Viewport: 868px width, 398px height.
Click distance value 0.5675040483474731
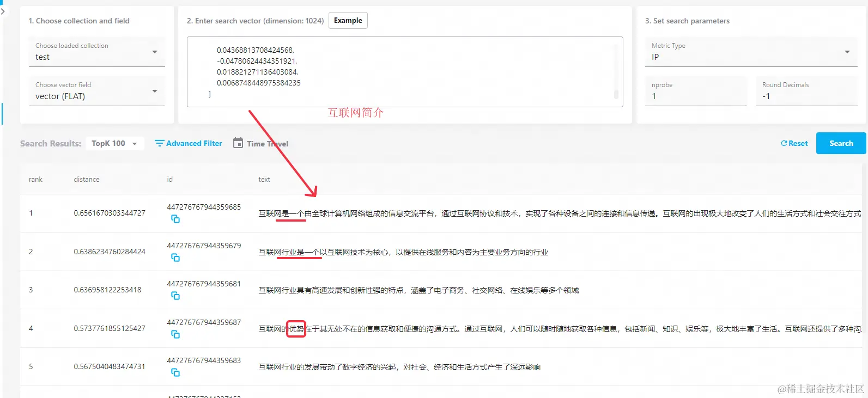[110, 366]
